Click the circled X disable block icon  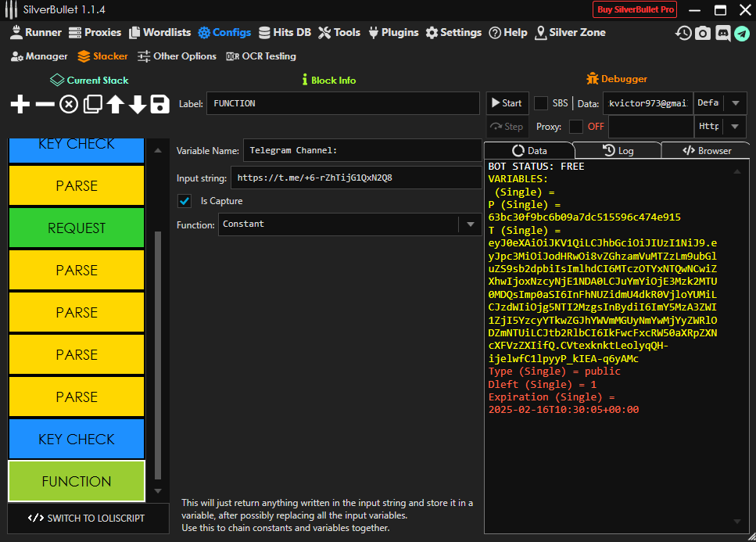pyautogui.click(x=69, y=104)
